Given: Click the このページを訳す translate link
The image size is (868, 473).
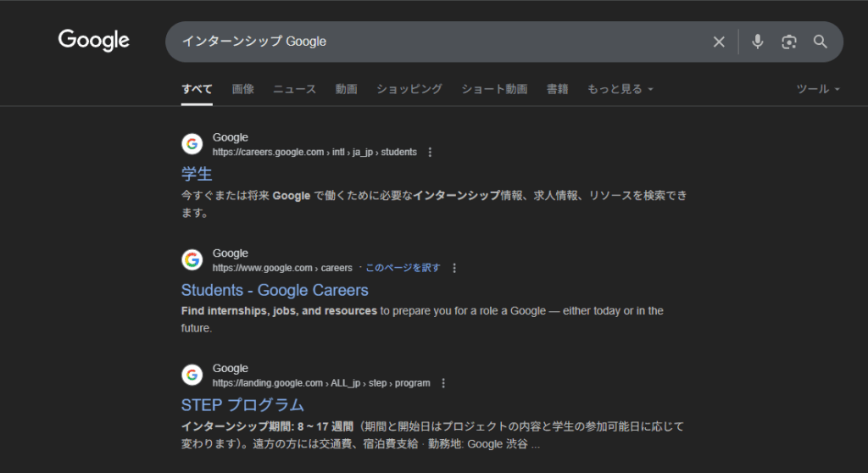Looking at the screenshot, I should tap(403, 268).
